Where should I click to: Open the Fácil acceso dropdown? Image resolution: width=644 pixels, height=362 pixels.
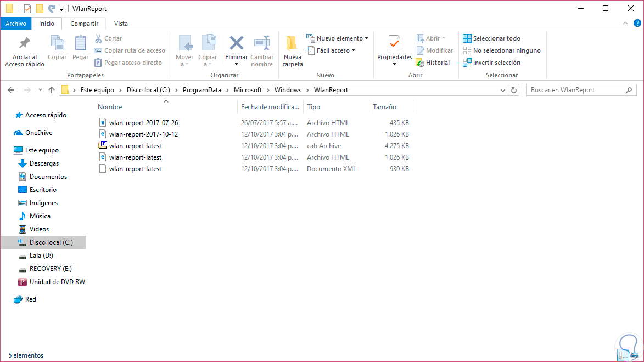[x=331, y=50]
